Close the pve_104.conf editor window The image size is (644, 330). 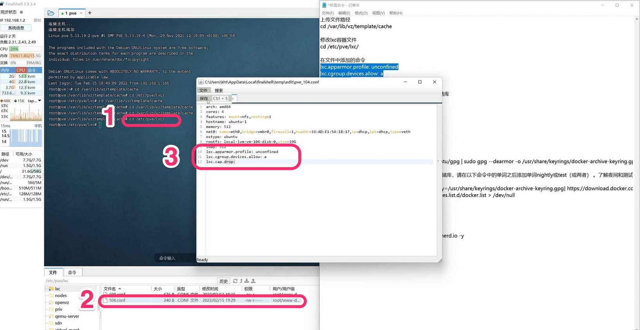(x=434, y=82)
